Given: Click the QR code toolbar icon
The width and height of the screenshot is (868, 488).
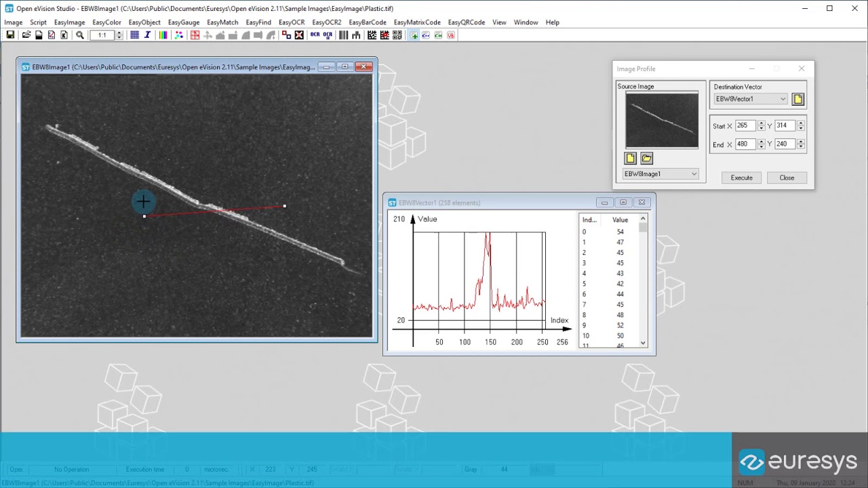Looking at the screenshot, I should [x=397, y=35].
